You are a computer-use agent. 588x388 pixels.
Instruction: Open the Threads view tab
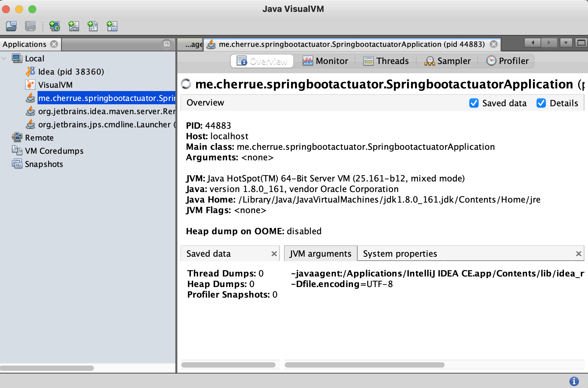click(386, 61)
